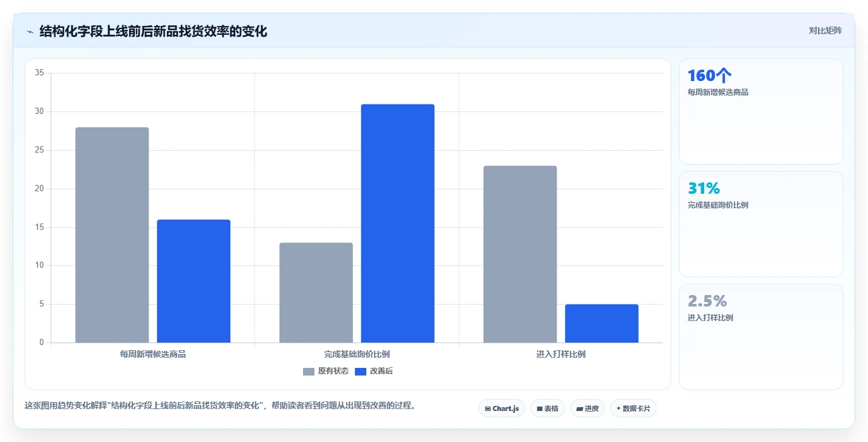
Task: Click the y-axis value 0
Action: click(x=42, y=343)
